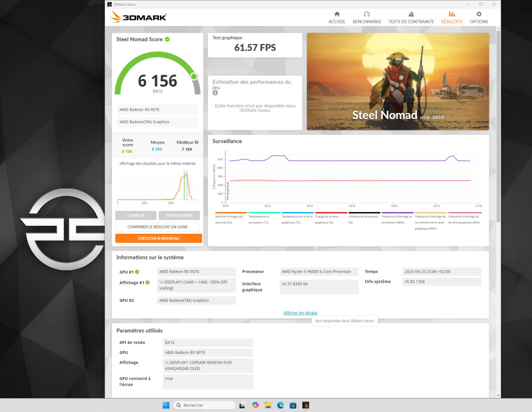Click the 6 156 score number
The image size is (532, 412).
(x=157, y=81)
